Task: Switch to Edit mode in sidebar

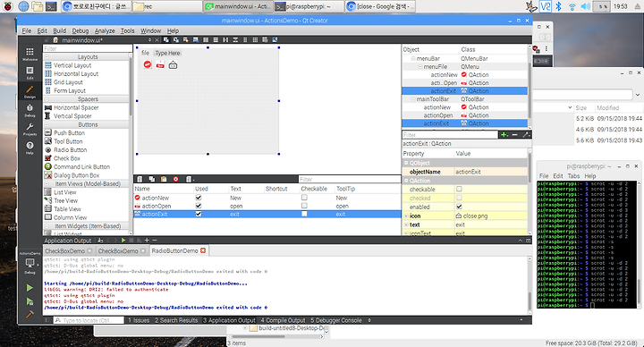Action: (30, 72)
